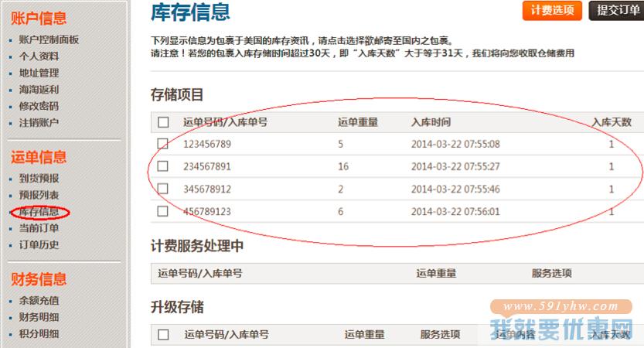Click timestamp 2014-03-22 07:56:01
Image resolution: width=644 pixels, height=348 pixels.
click(455, 212)
